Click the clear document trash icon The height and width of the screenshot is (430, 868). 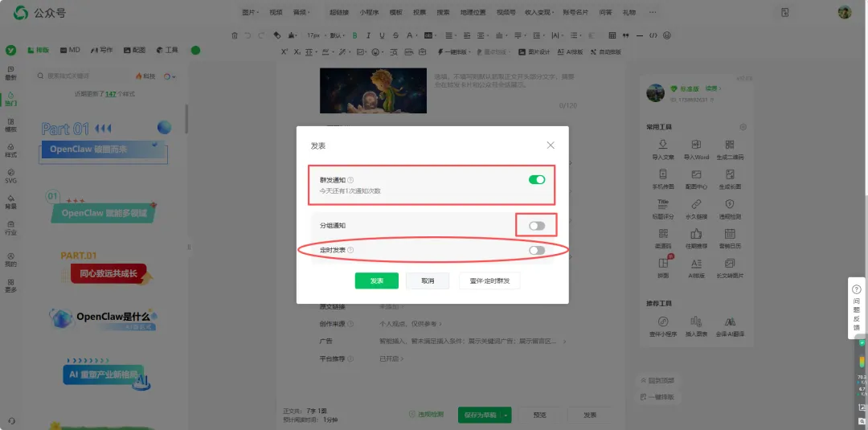click(x=235, y=35)
